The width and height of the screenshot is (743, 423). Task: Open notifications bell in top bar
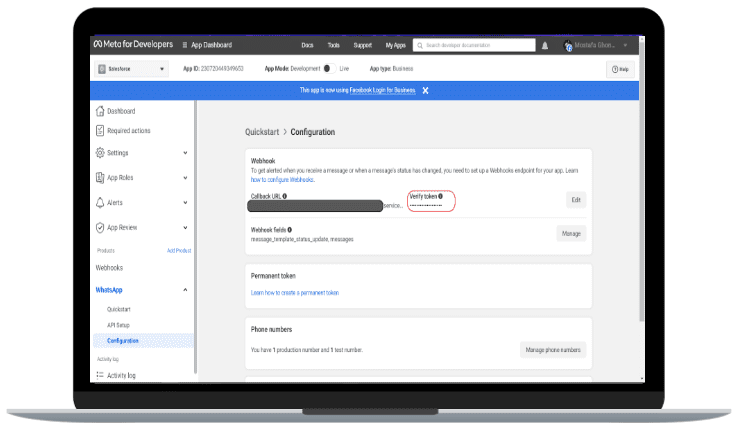coord(545,45)
